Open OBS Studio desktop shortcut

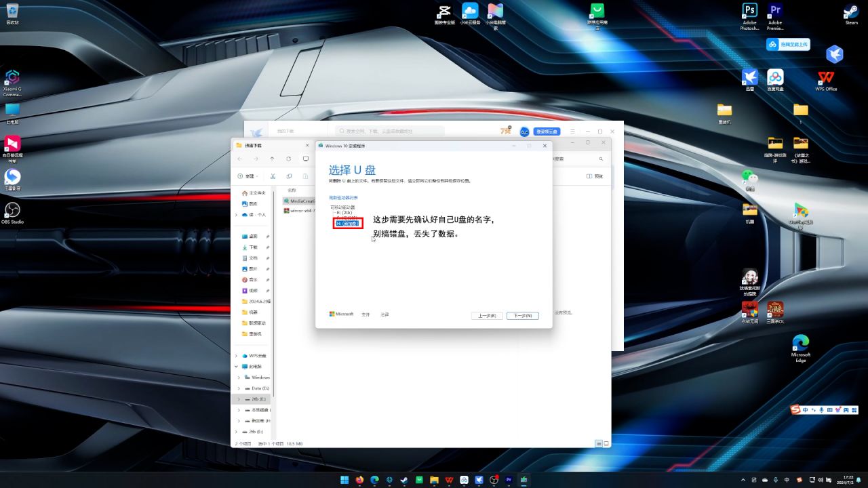[x=12, y=213]
